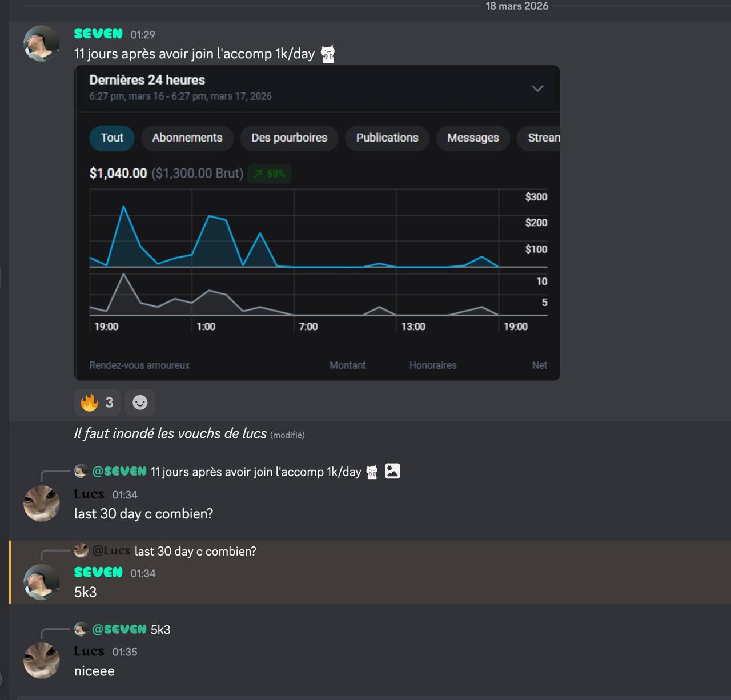Open the add reaction smiley picker
Screen dimensions: 731x700
point(140,403)
